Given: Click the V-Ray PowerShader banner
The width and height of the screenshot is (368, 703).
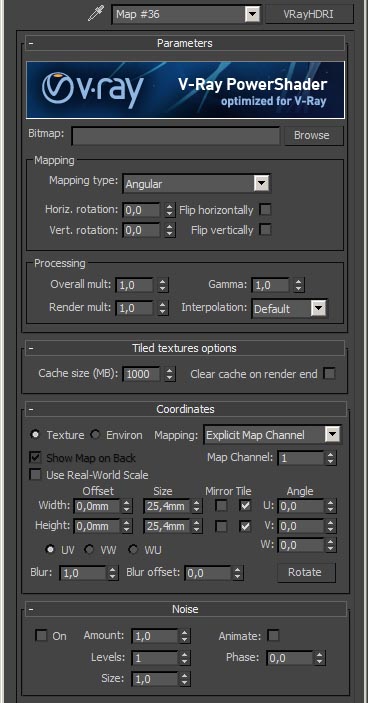Looking at the screenshot, I should point(185,90).
